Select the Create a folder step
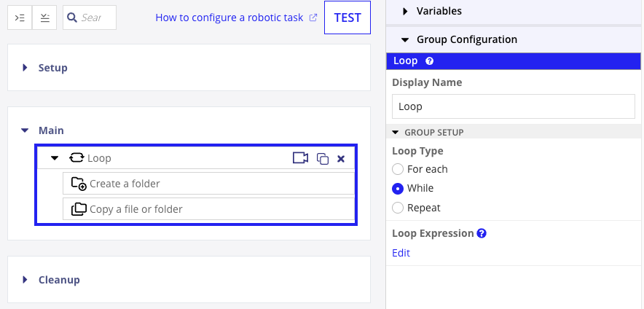644x309 pixels. coord(208,183)
